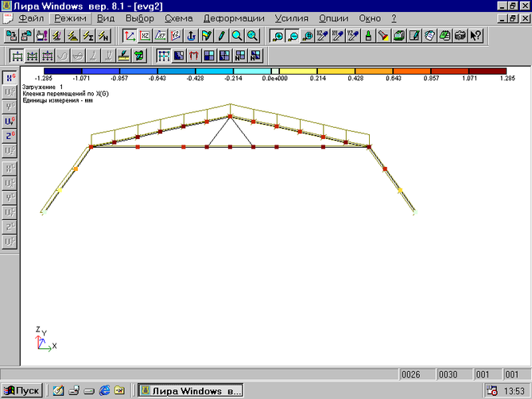Select the pencil tool icon
The width and height of the screenshot is (532, 399).
point(222,36)
